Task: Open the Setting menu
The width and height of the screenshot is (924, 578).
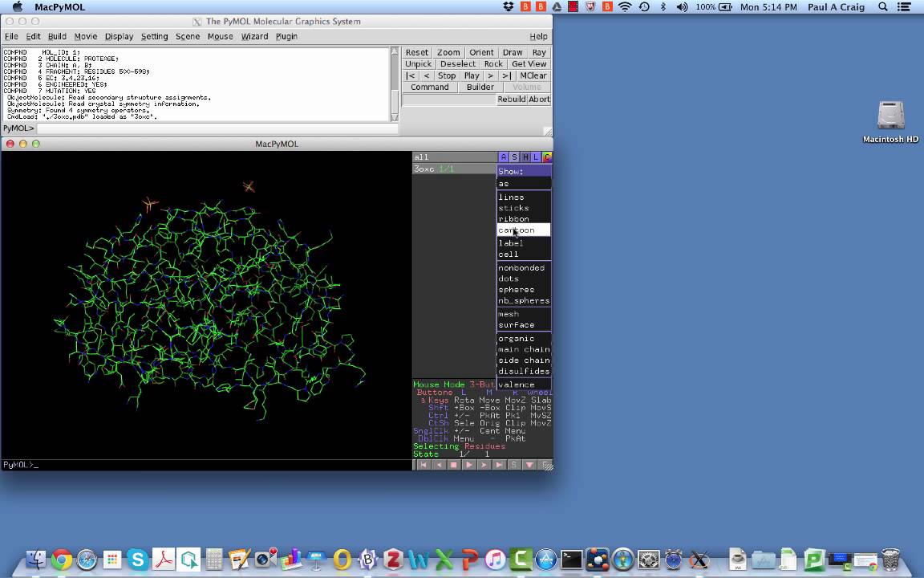Action: point(154,37)
